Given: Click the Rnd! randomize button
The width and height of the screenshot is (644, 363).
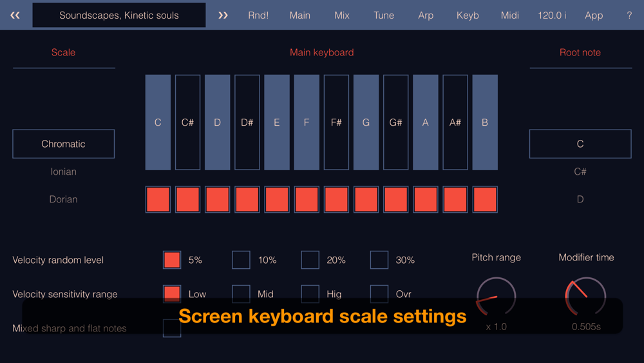Looking at the screenshot, I should coord(258,15).
